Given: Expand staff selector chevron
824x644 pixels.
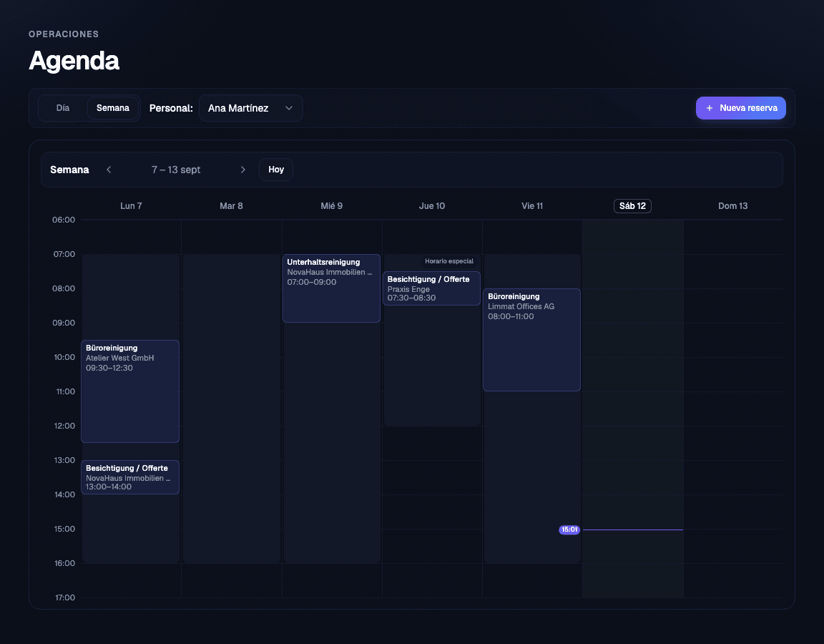Looking at the screenshot, I should point(288,108).
